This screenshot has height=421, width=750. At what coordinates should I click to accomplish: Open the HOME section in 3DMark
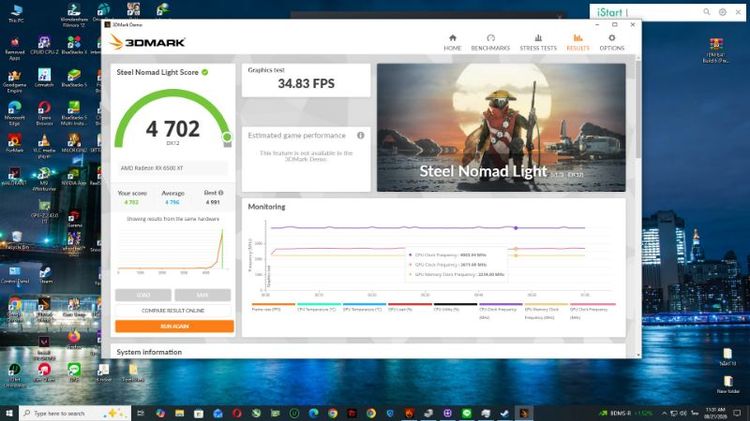[452, 42]
